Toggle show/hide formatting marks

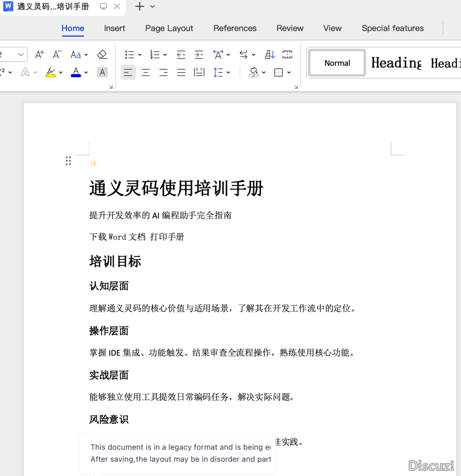click(x=287, y=55)
